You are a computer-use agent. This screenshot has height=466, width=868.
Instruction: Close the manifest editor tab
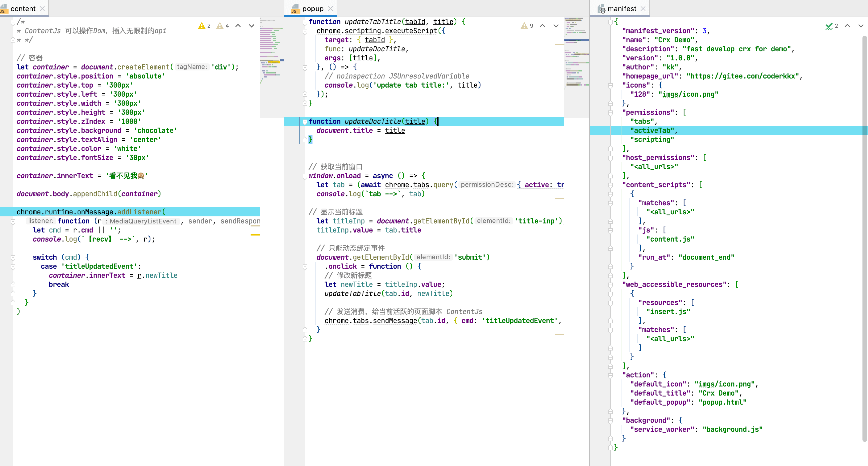coord(643,9)
